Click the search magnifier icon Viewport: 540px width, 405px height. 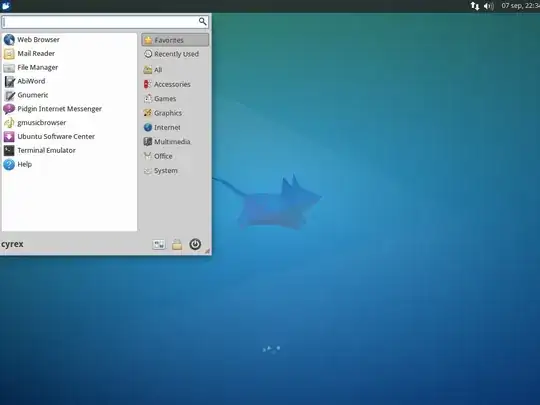202,21
